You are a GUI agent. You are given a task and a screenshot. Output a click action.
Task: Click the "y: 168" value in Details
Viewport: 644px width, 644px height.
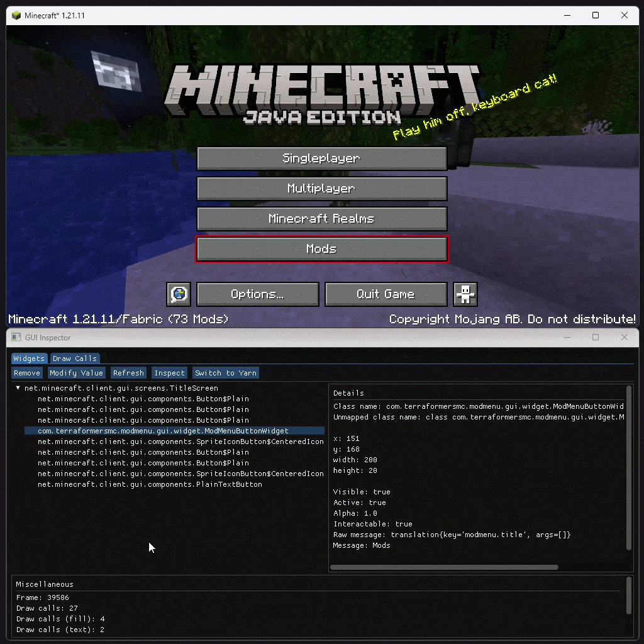[347, 449]
